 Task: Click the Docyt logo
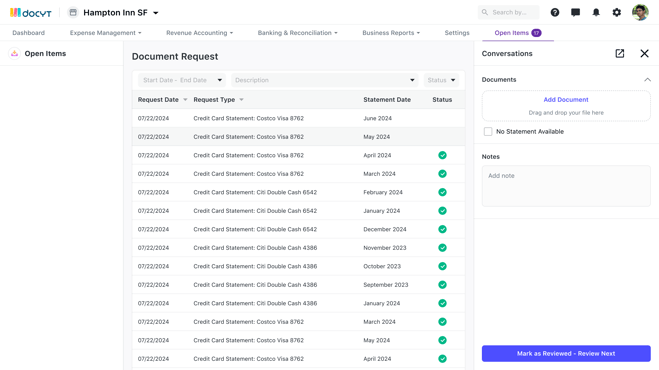[31, 13]
